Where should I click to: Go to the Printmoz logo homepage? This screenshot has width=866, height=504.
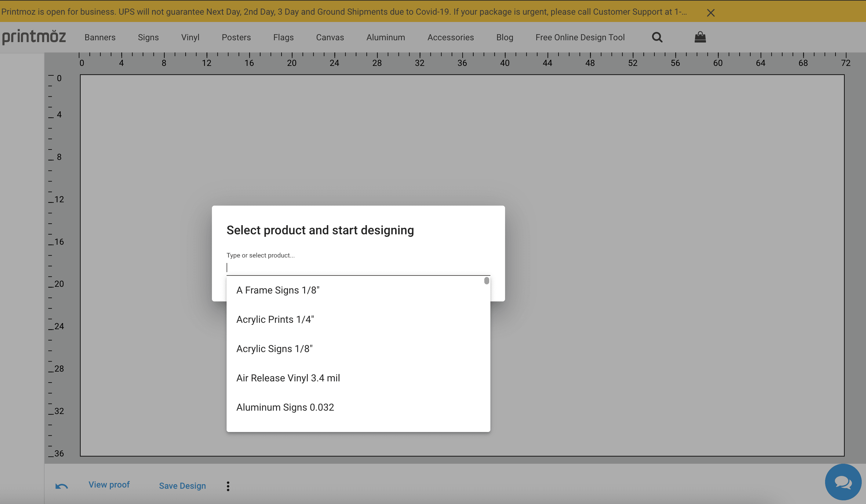[34, 37]
